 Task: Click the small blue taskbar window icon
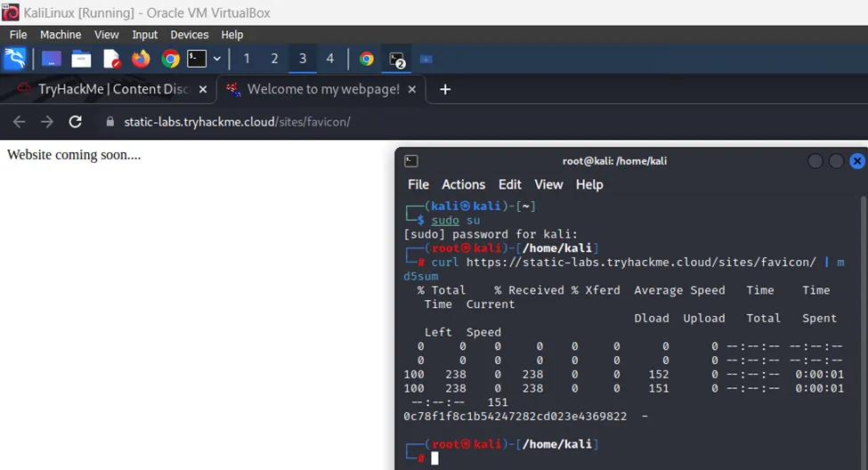(x=426, y=60)
